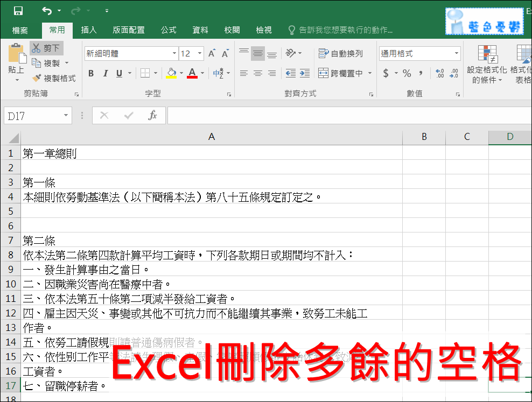The height and width of the screenshot is (402, 532).
Task: Click the Tell Me search box (告訴我您想要執行的動作)
Action: (341, 30)
